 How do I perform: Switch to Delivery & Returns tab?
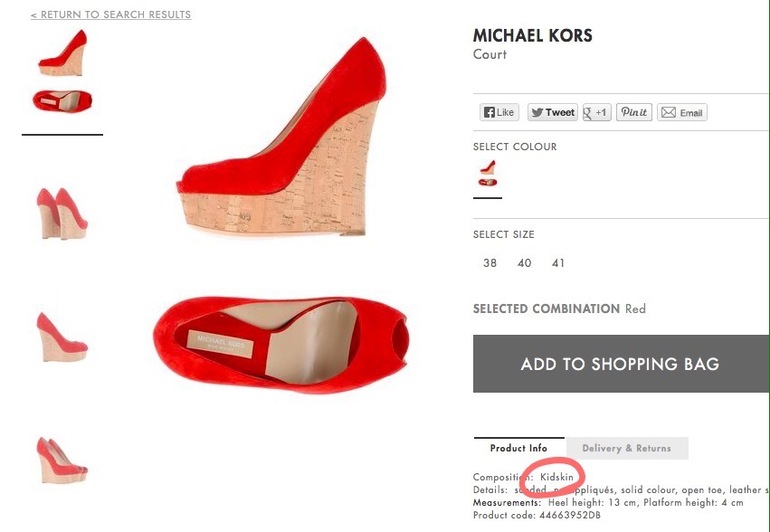point(626,448)
